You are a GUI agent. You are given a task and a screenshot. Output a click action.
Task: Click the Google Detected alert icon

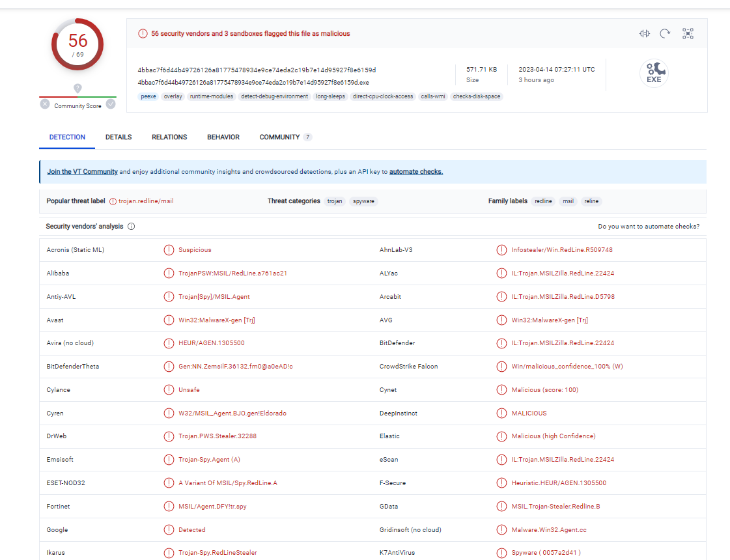pyautogui.click(x=169, y=530)
